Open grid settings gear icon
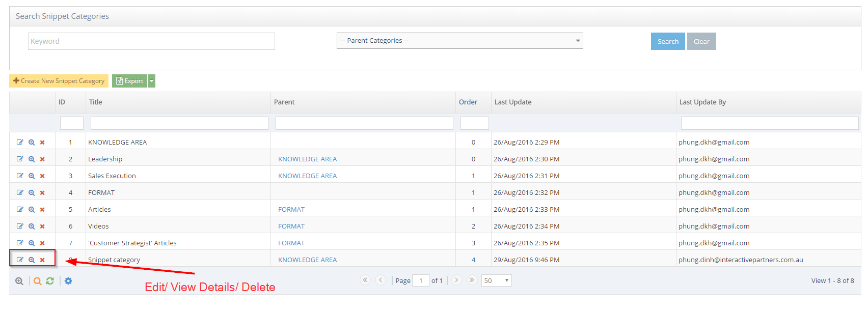 point(68,281)
